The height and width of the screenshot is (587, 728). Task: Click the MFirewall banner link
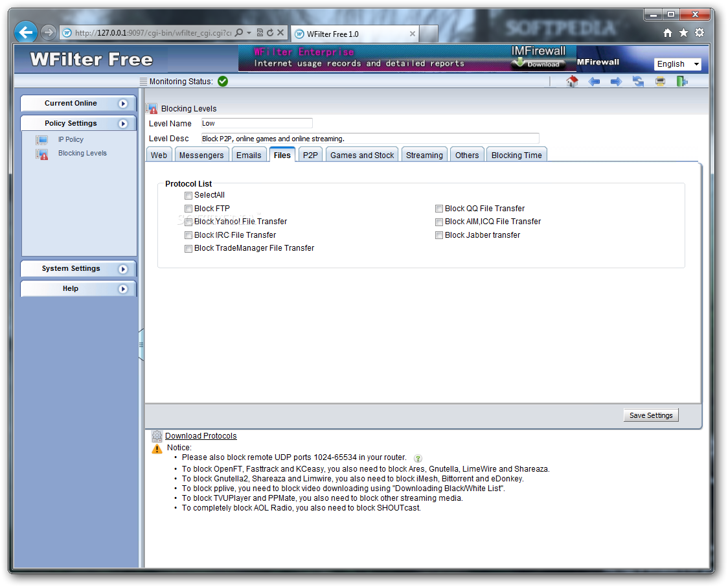tap(598, 62)
